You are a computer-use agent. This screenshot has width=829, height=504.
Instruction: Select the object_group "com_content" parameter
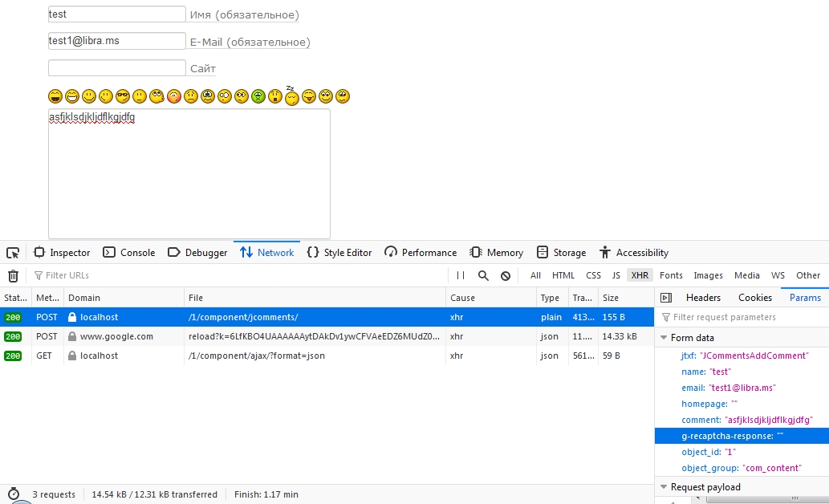(x=742, y=468)
